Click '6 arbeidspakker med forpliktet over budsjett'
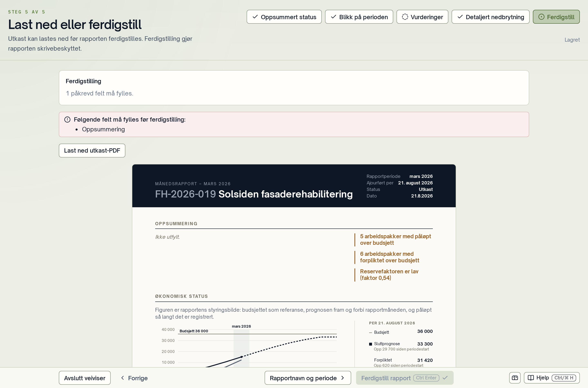 click(x=389, y=257)
